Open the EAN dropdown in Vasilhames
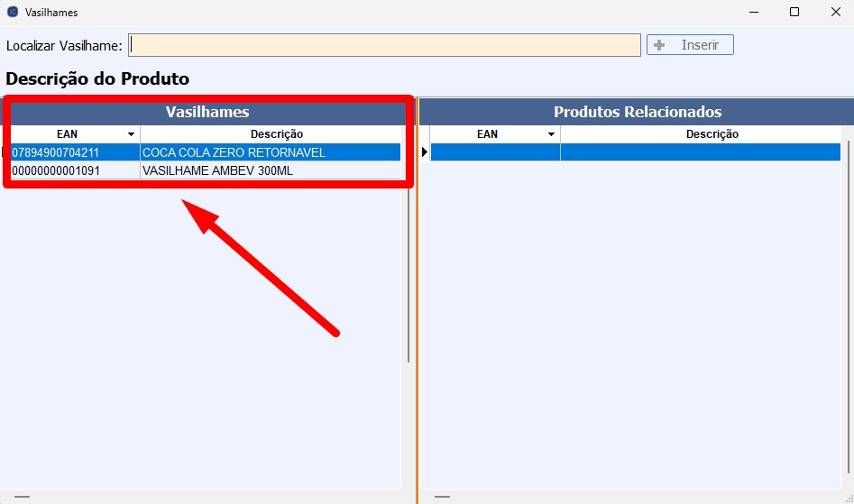The width and height of the screenshot is (854, 504). (x=131, y=134)
